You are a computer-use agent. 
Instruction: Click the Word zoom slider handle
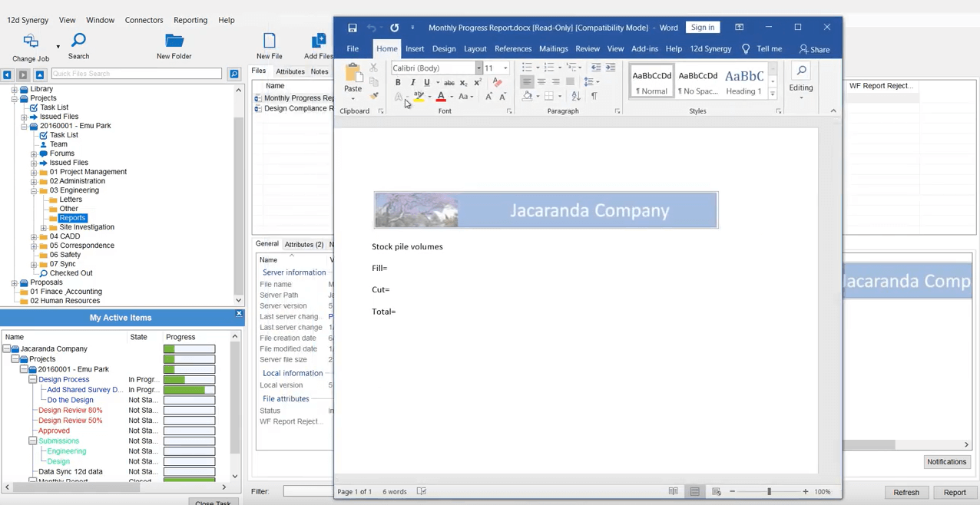coord(769,492)
